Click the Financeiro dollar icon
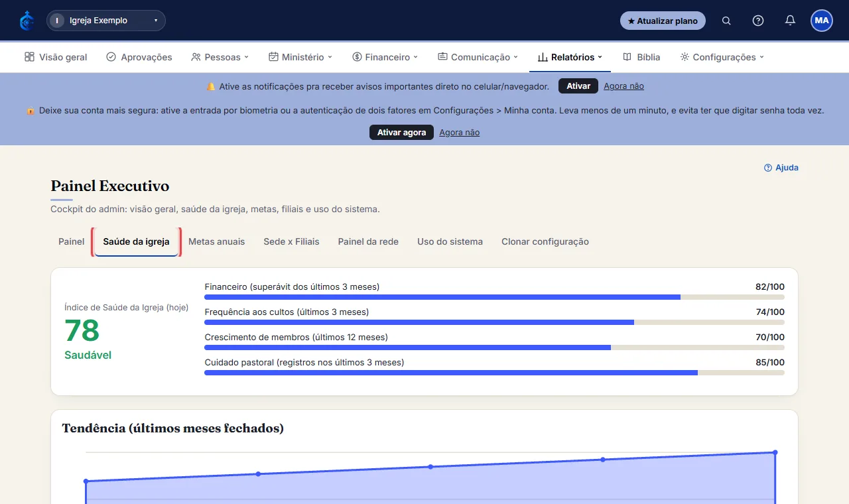The image size is (849, 504). click(357, 57)
